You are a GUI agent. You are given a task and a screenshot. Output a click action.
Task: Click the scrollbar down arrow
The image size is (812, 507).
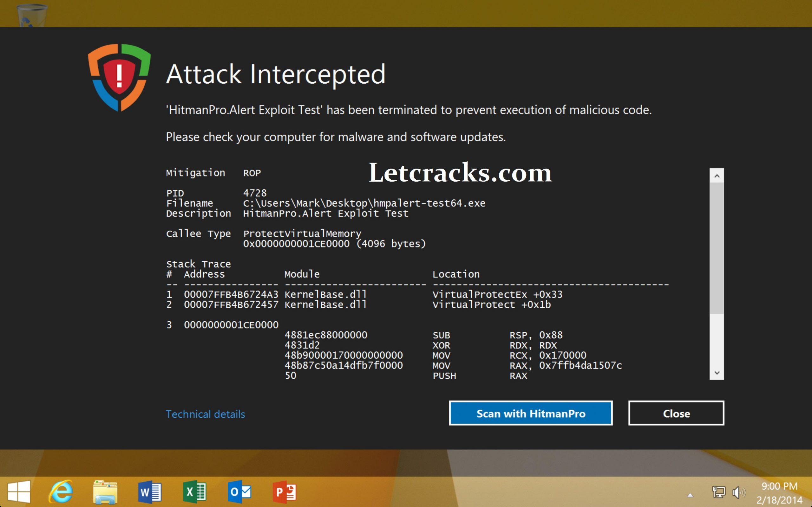(717, 373)
